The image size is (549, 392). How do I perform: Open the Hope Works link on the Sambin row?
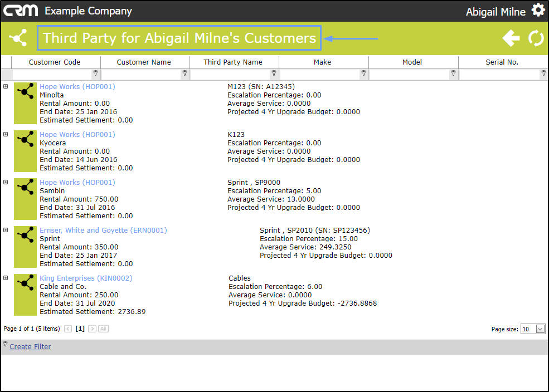coord(77,182)
